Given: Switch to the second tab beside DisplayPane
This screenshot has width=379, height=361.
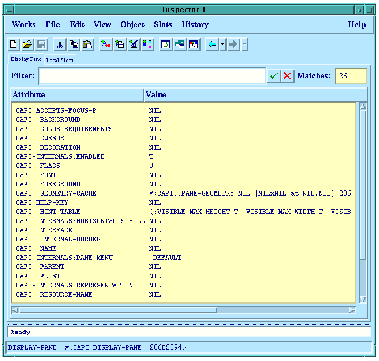Looking at the screenshot, I should pos(60,60).
